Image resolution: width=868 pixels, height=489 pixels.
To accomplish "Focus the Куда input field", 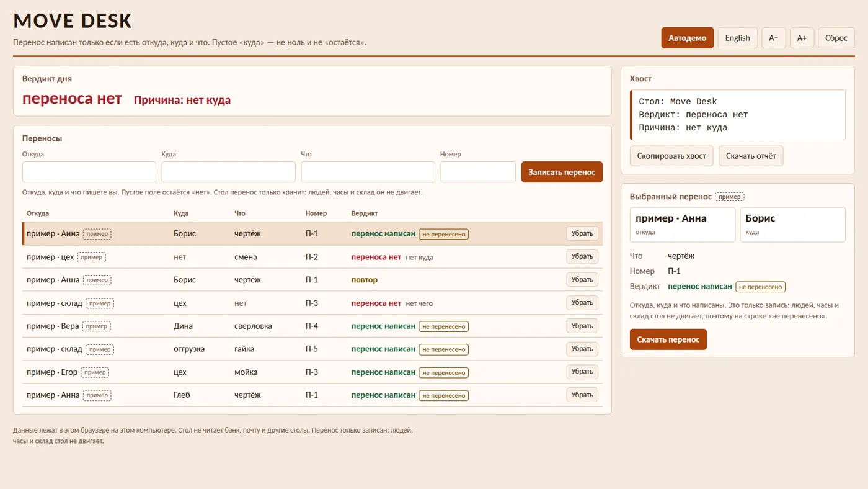I will coord(229,172).
